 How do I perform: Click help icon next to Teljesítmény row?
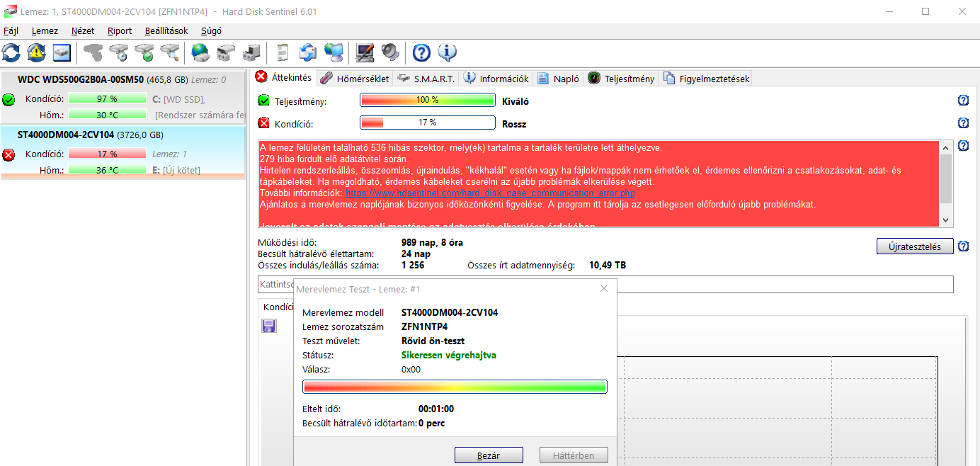[963, 101]
